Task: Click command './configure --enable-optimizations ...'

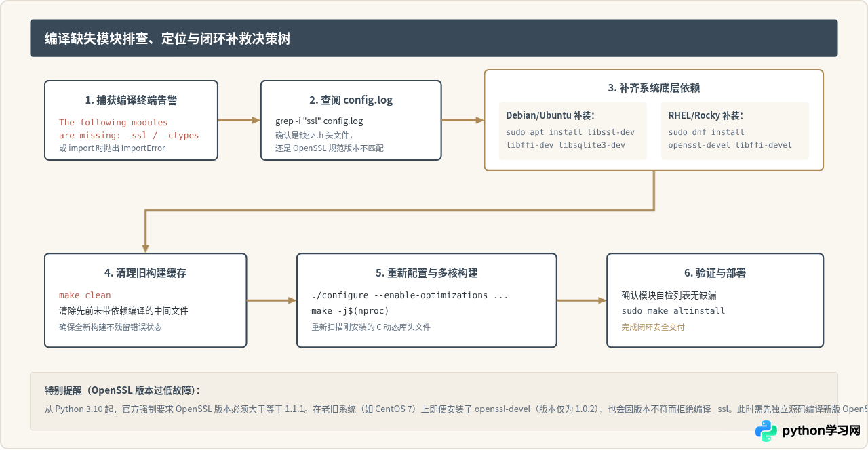Action: (x=410, y=295)
